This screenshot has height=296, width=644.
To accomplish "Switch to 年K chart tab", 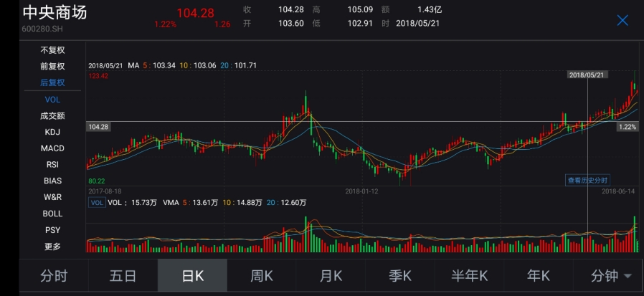I will click(538, 276).
